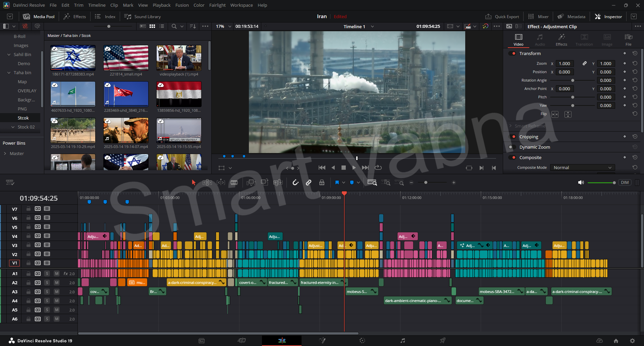Open the Playback menu
This screenshot has height=346, width=644.
(162, 5)
